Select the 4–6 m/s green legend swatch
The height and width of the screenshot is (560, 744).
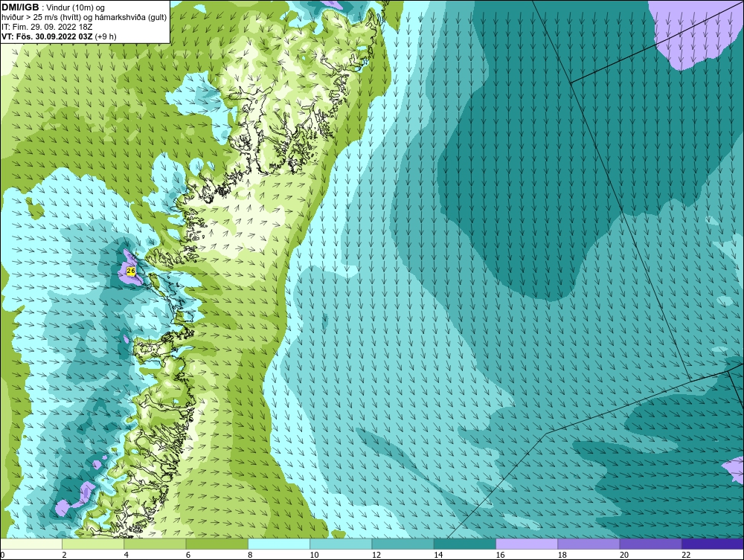(155, 544)
